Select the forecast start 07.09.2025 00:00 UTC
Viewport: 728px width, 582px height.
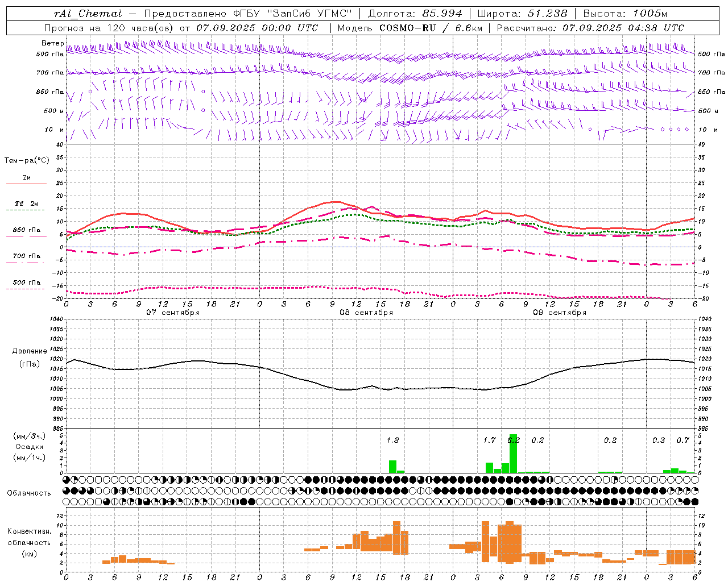click(257, 28)
